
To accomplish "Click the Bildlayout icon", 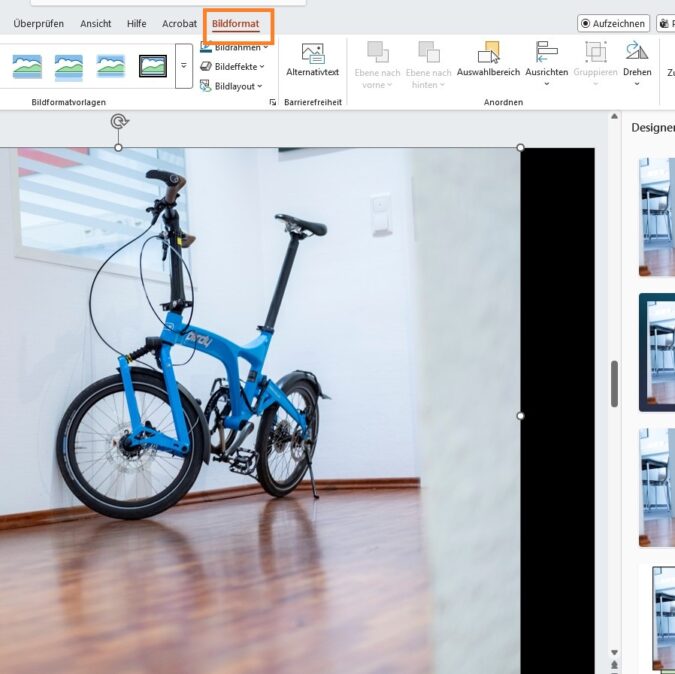I will click(206, 86).
